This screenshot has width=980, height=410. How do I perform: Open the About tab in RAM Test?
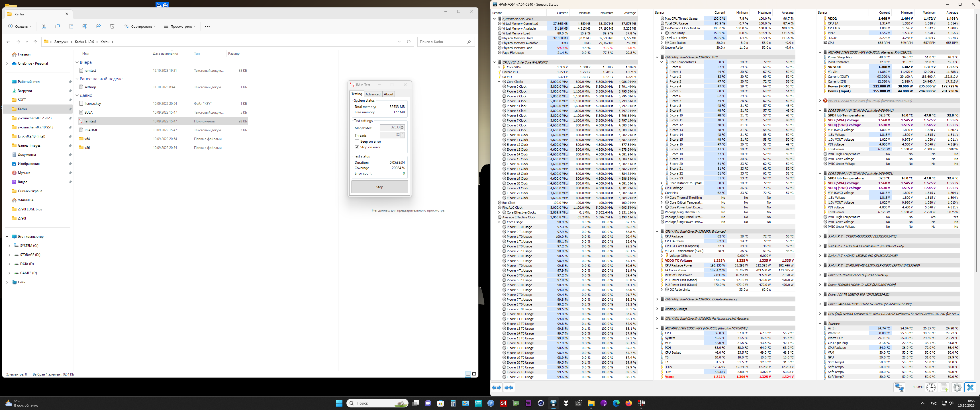388,94
